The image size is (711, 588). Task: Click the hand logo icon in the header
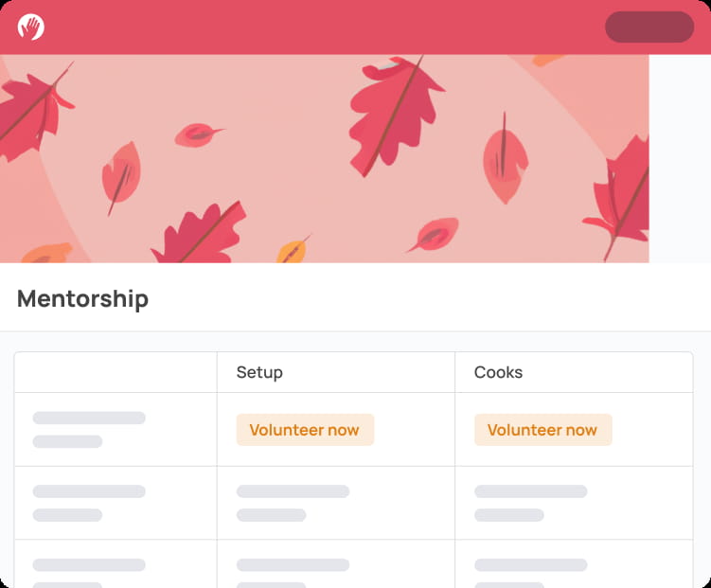click(x=30, y=27)
